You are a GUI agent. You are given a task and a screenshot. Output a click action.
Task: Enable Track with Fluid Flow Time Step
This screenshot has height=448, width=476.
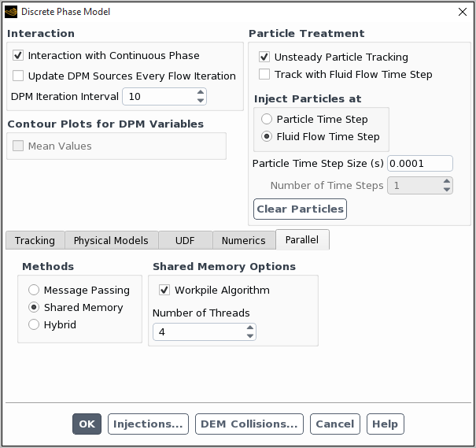(x=264, y=75)
